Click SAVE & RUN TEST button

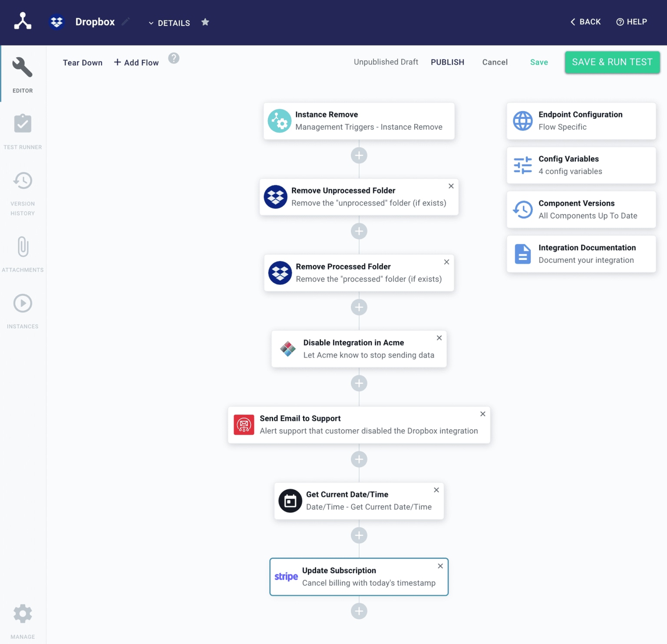coord(612,62)
